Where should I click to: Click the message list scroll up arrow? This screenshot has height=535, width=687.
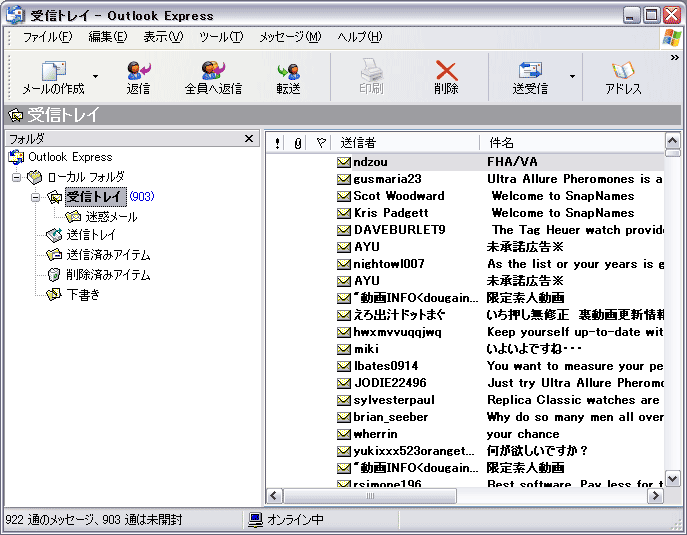[x=673, y=141]
